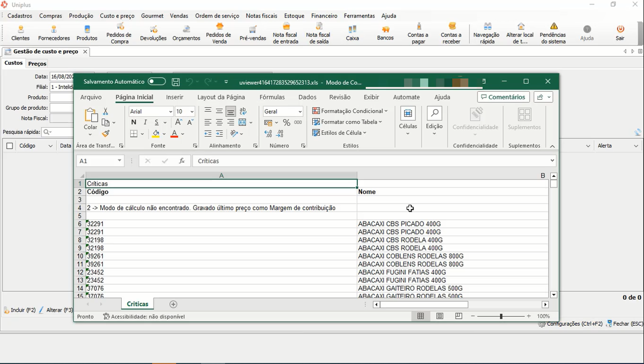Center cell text horizontally
Image resolution: width=644 pixels, height=364 pixels.
pos(219,122)
